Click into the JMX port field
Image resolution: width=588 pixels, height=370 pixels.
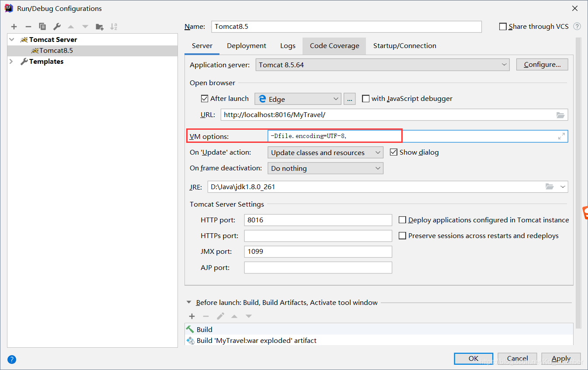pyautogui.click(x=318, y=252)
